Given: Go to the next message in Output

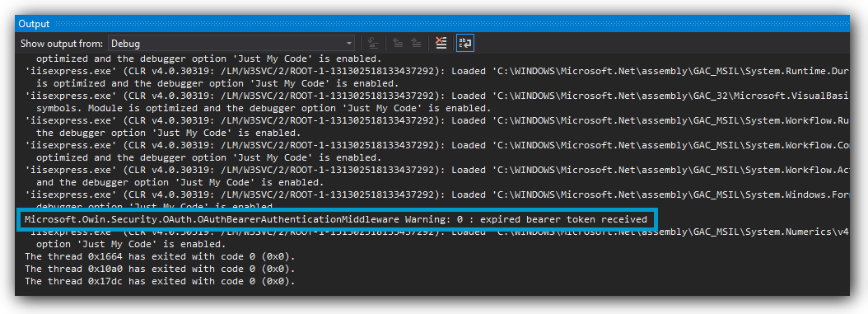Looking at the screenshot, I should click(415, 43).
